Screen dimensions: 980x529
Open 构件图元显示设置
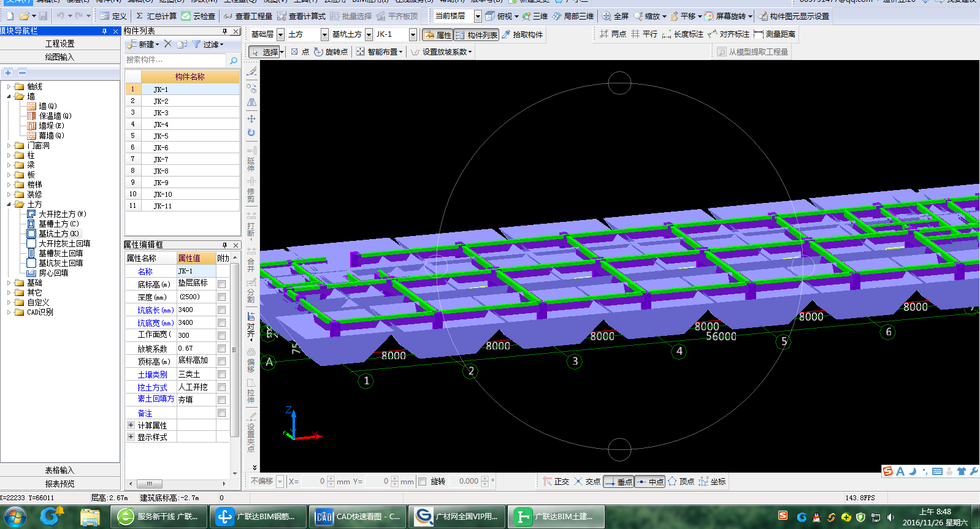(794, 16)
